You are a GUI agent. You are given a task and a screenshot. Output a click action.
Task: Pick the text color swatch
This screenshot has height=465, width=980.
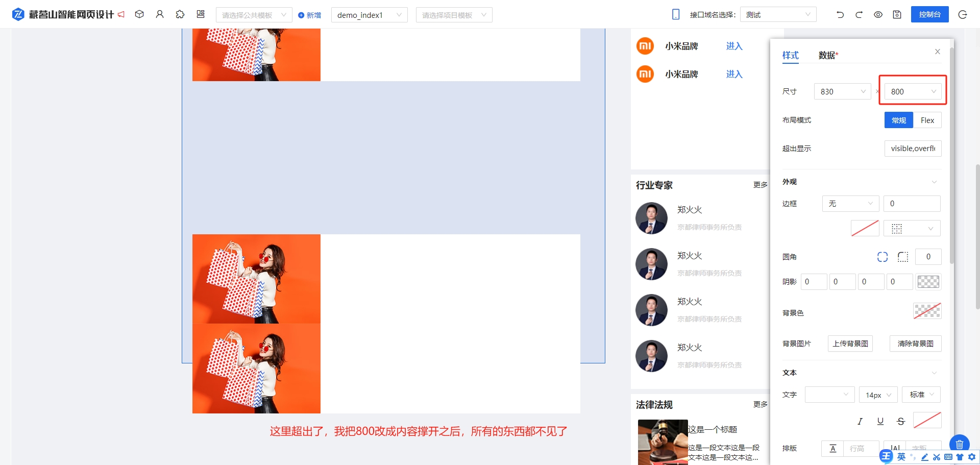pyautogui.click(x=927, y=421)
